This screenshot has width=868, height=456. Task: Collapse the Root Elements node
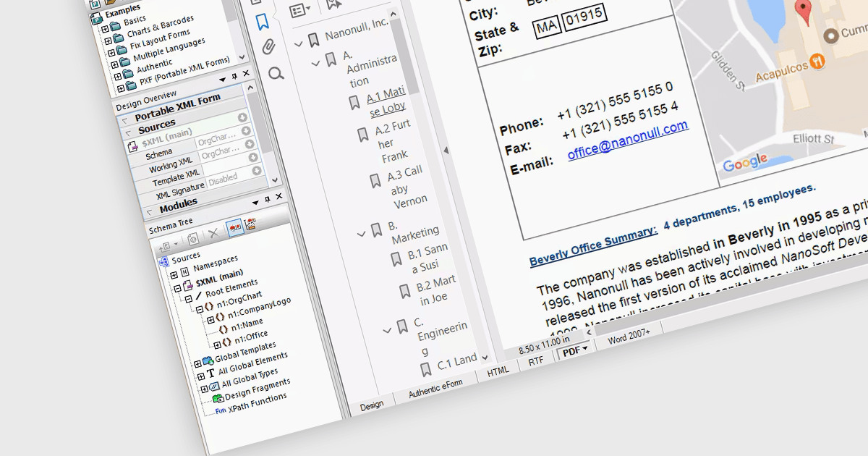coord(189,299)
